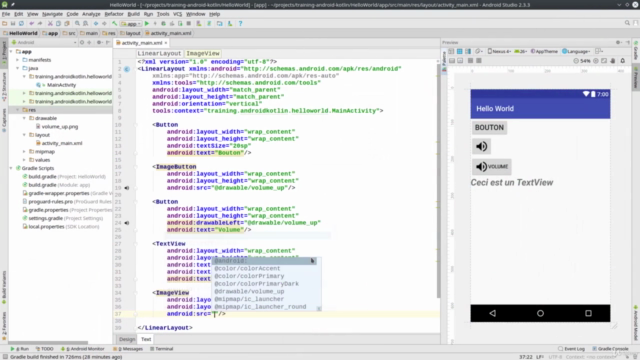Screen dimensions: 640x360
Task: Click the Search Everywhere magnifier at top right
Action: click(x=627, y=23)
